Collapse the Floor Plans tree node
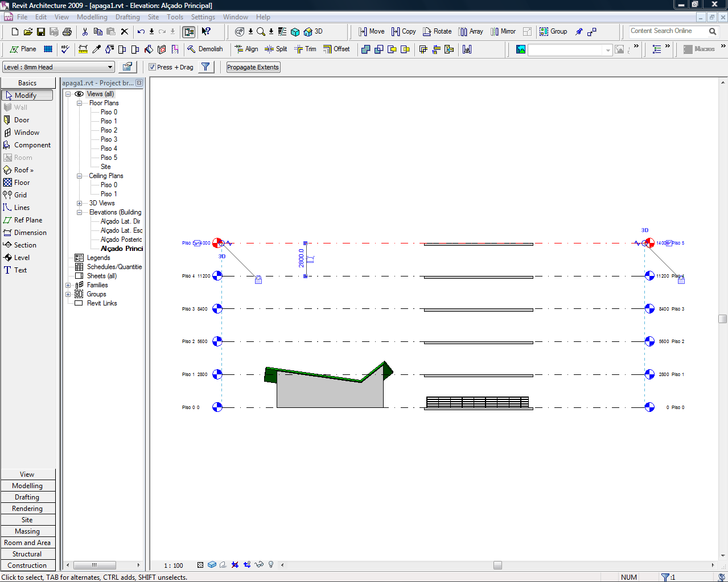This screenshot has width=728, height=582. click(x=80, y=103)
